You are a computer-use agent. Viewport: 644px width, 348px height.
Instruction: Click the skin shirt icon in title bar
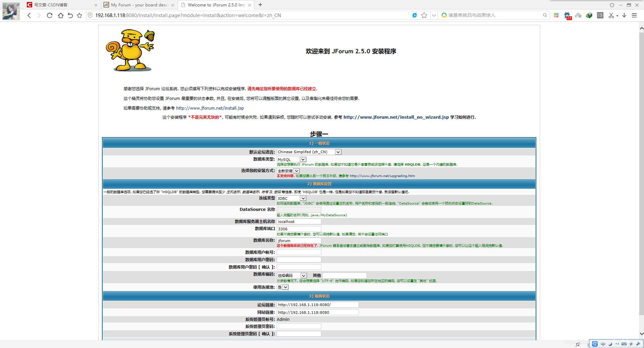click(612, 5)
